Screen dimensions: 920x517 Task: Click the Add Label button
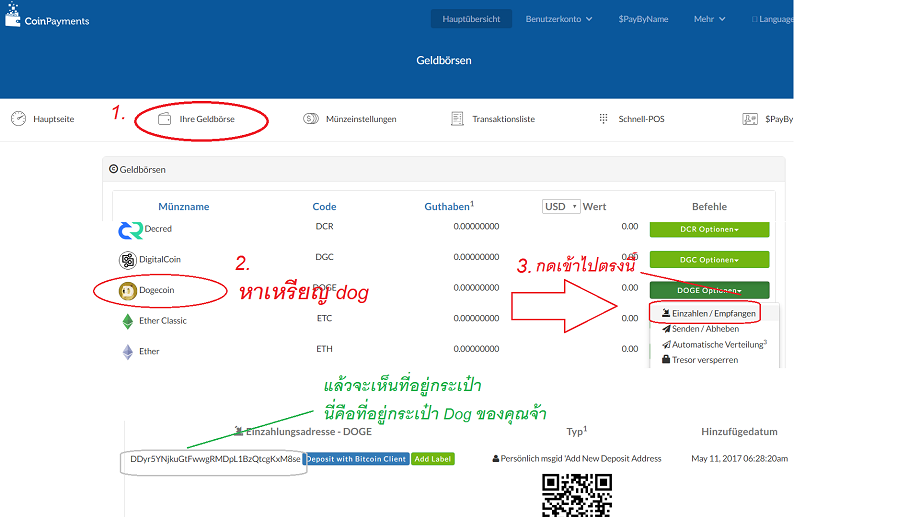pos(432,459)
